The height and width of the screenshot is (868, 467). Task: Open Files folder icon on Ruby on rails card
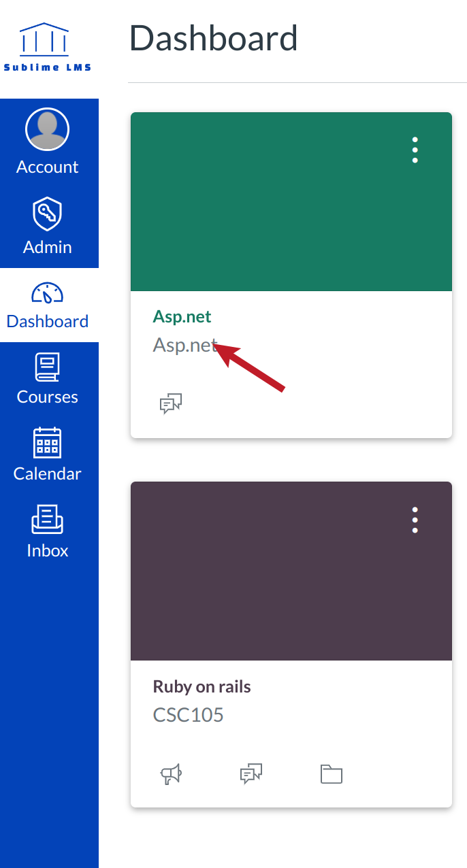pos(332,773)
